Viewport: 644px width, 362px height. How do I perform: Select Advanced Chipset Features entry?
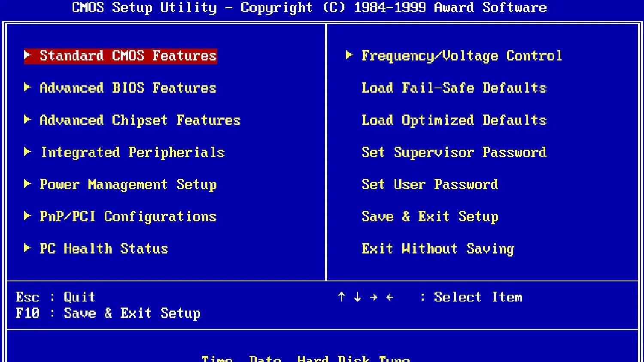coord(140,120)
